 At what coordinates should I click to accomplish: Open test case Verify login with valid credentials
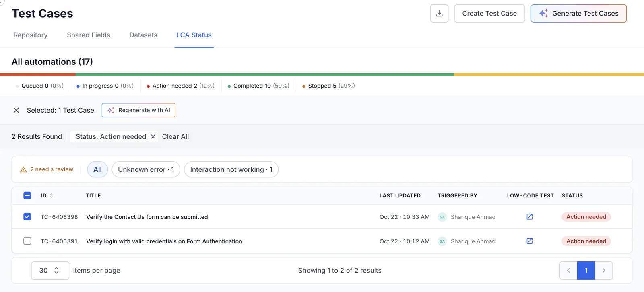tap(164, 241)
